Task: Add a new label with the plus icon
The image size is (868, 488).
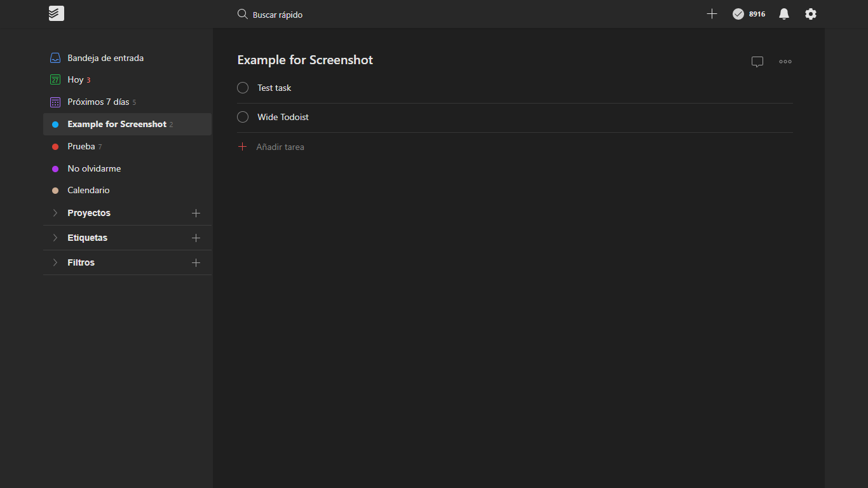Action: tap(196, 238)
